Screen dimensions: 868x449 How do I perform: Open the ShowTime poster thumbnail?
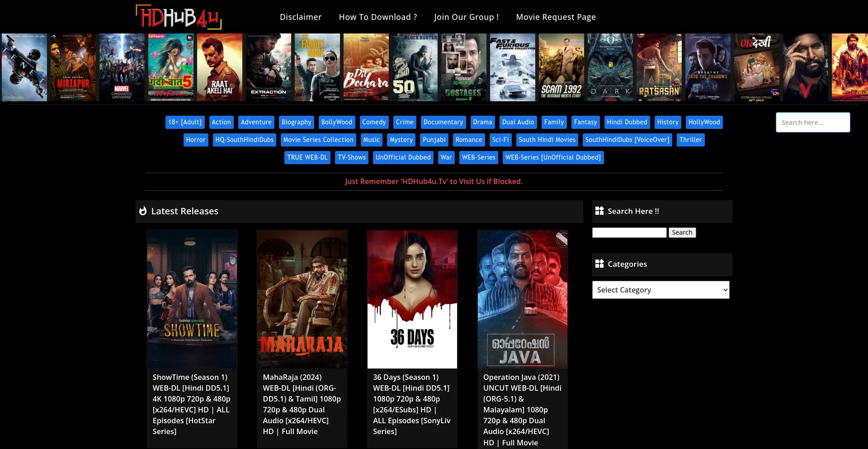[x=192, y=299]
